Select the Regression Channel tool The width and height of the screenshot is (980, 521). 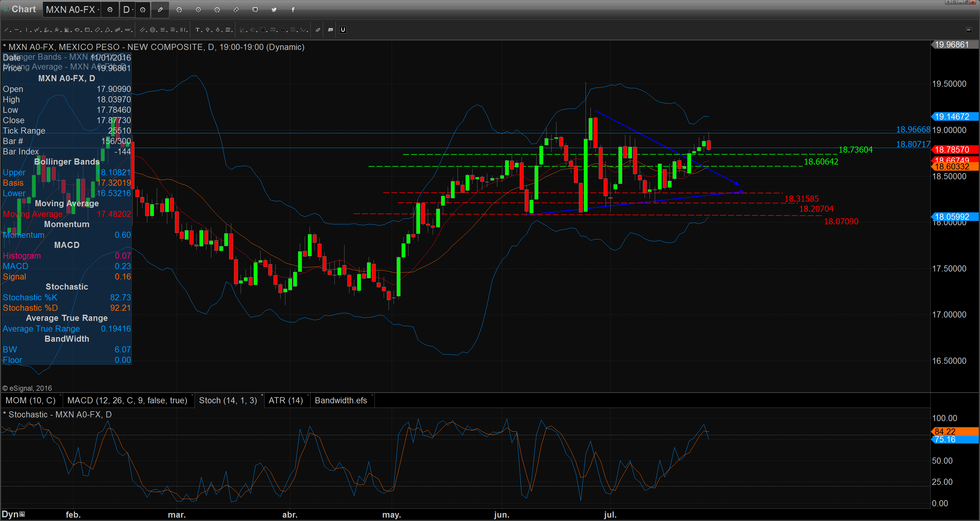tap(118, 30)
